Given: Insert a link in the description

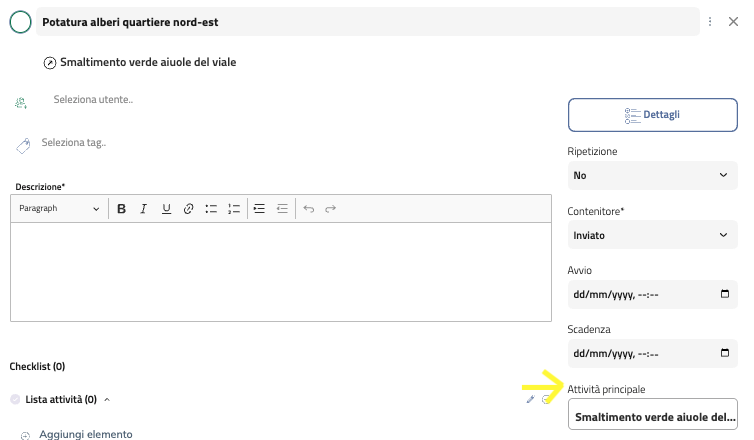Looking at the screenshot, I should click(x=188, y=209).
